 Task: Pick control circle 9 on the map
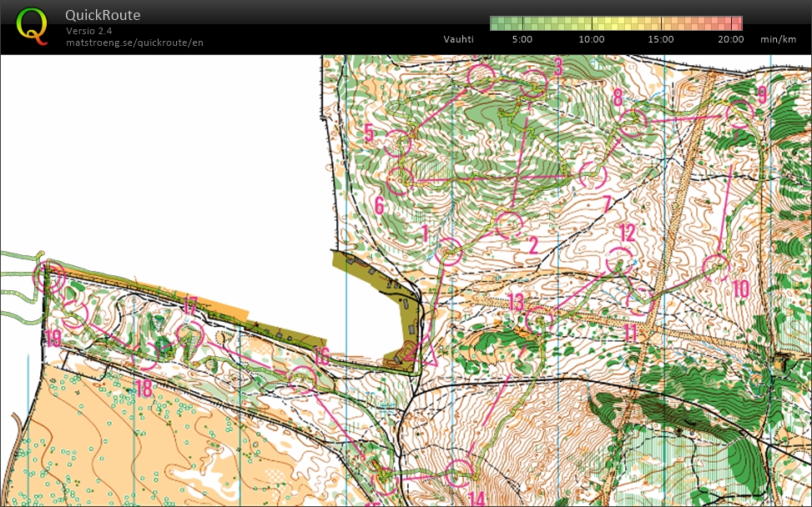coord(739,112)
